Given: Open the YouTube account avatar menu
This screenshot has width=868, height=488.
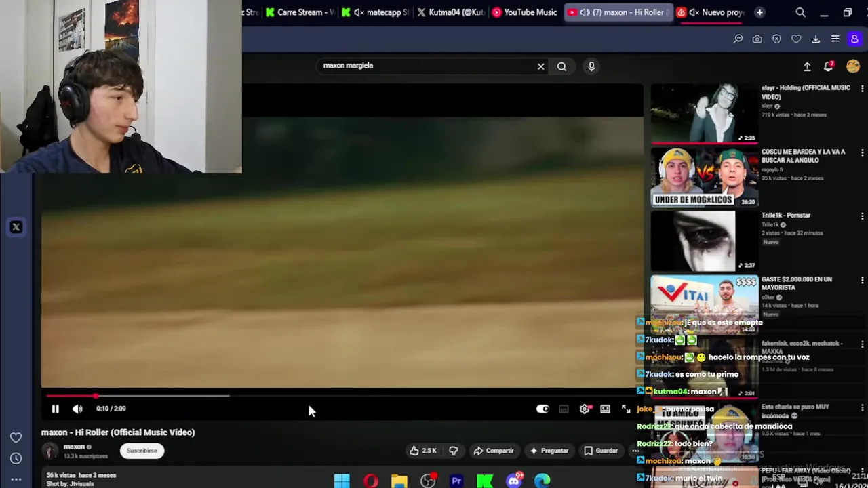Looking at the screenshot, I should tap(853, 66).
